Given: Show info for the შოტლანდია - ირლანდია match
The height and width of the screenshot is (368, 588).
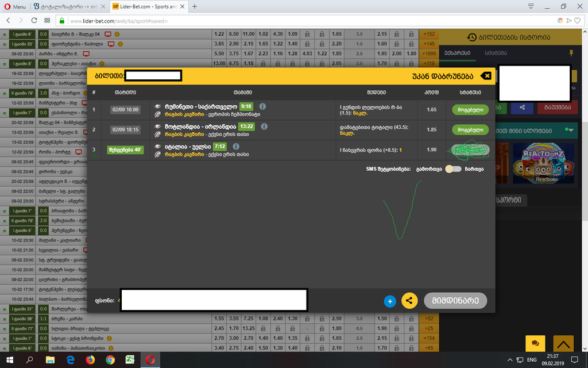Looking at the screenshot, I should point(264,126).
